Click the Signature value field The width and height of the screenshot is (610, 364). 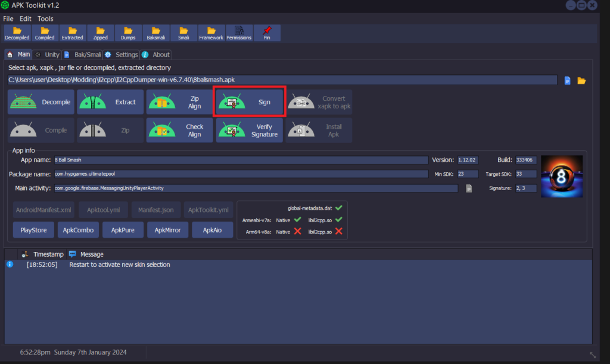pyautogui.click(x=526, y=188)
